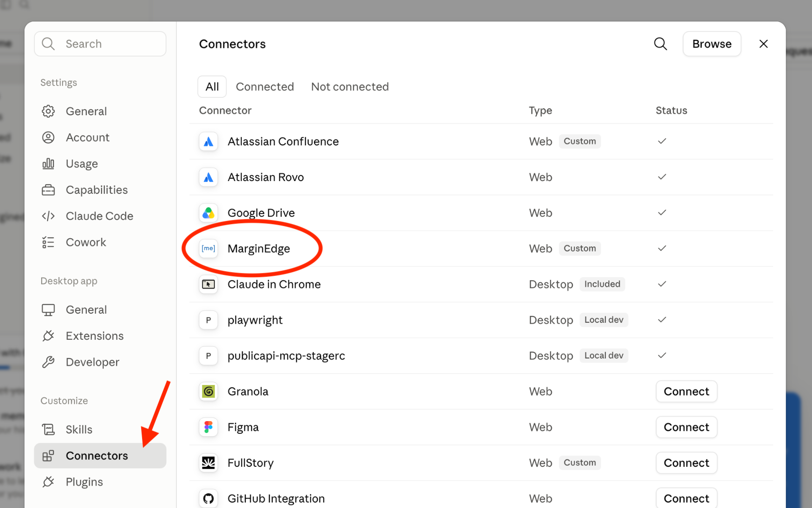Open the MarginEdge [me] icon
The image size is (812, 508).
[x=208, y=249]
